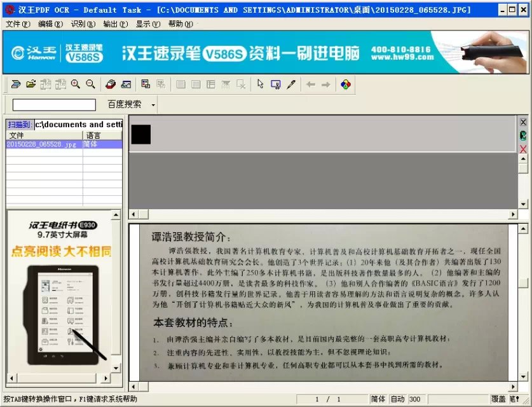Click the colored circles icon in toolbar
Image resolution: width=532 pixels, height=407 pixels.
pyautogui.click(x=345, y=84)
